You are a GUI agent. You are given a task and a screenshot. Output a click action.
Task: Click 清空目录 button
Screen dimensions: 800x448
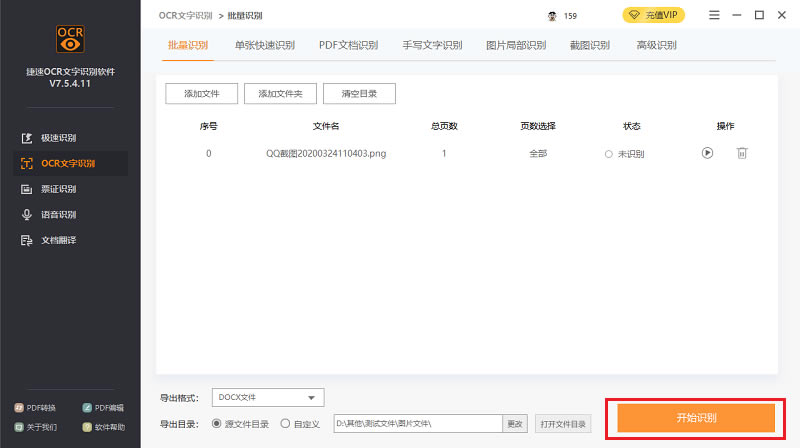click(x=359, y=93)
